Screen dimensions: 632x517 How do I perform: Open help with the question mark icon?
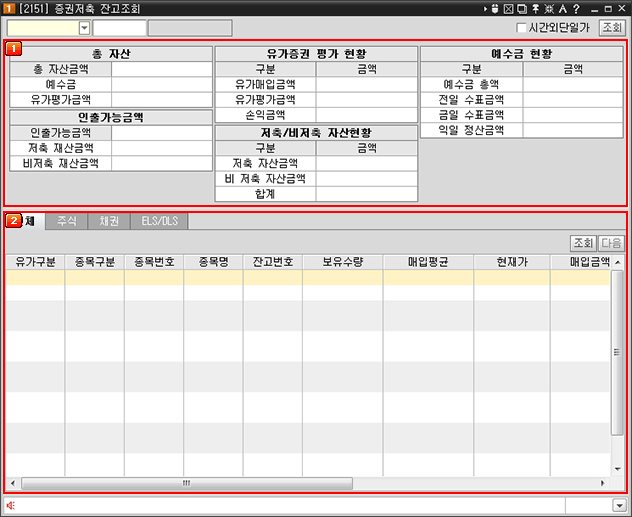(x=576, y=9)
